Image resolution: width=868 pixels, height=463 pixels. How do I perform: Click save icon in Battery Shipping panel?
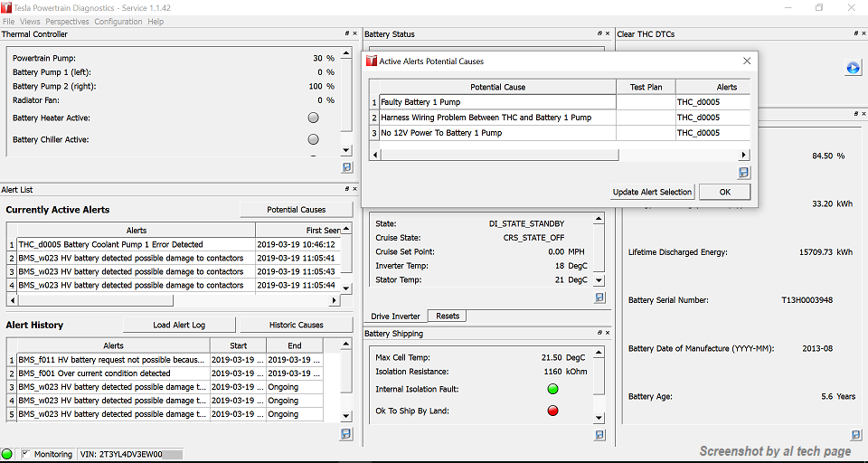coord(600,435)
